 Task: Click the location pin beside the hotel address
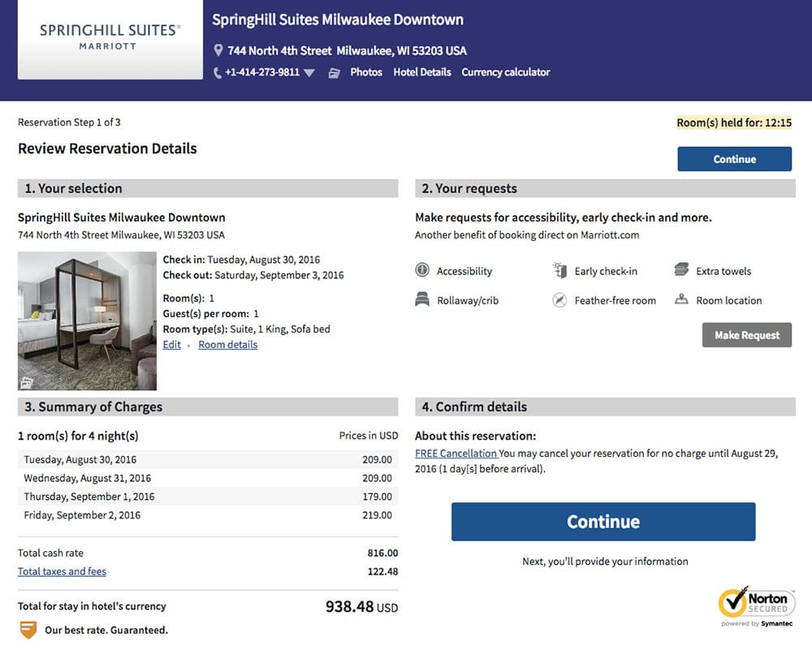(x=218, y=50)
